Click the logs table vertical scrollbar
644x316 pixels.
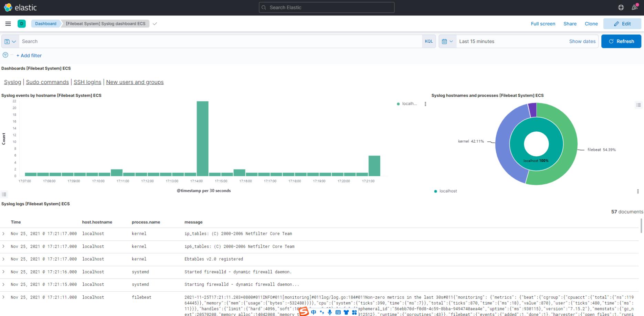pyautogui.click(x=641, y=226)
